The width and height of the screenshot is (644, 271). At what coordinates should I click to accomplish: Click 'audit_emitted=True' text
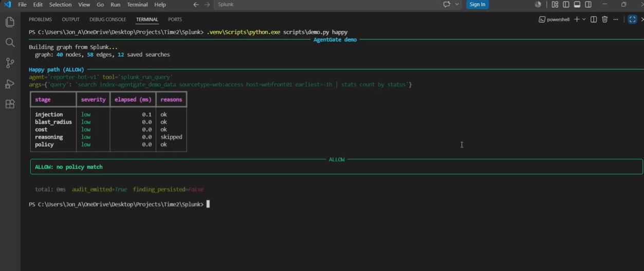coord(99,190)
